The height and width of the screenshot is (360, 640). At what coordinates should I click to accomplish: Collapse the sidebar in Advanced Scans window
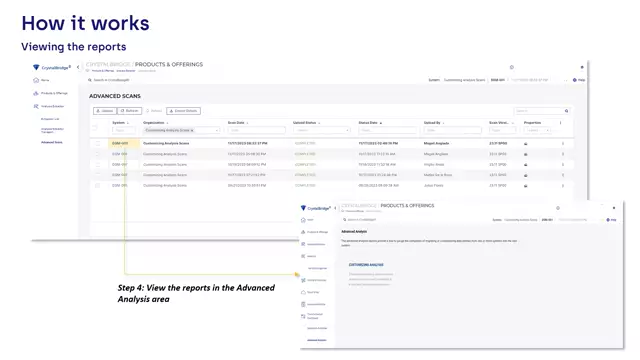coord(78,67)
